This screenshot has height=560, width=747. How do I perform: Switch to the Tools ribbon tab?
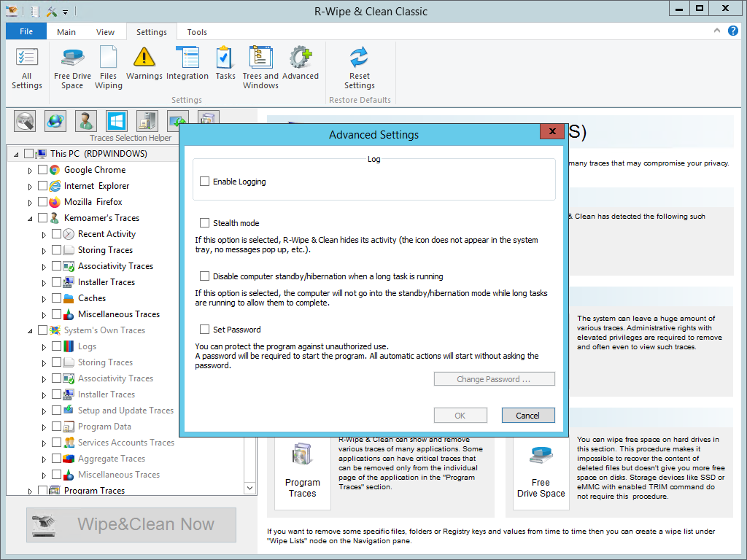pos(197,32)
